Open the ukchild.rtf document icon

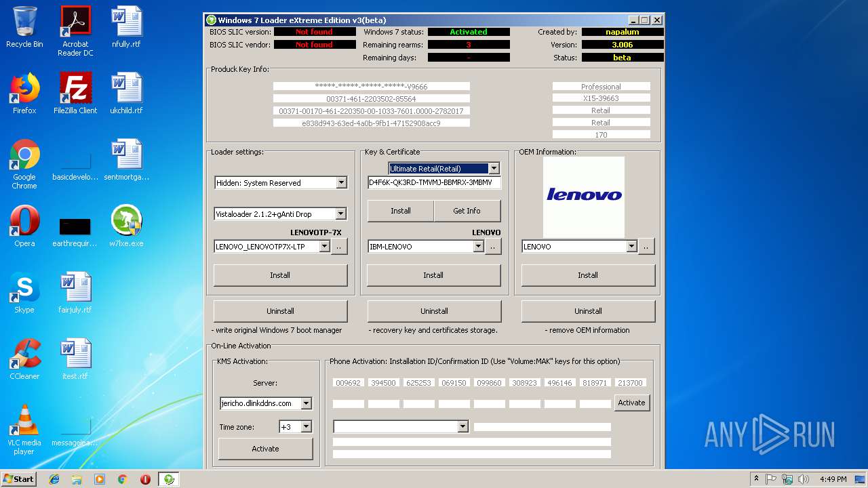click(x=126, y=94)
